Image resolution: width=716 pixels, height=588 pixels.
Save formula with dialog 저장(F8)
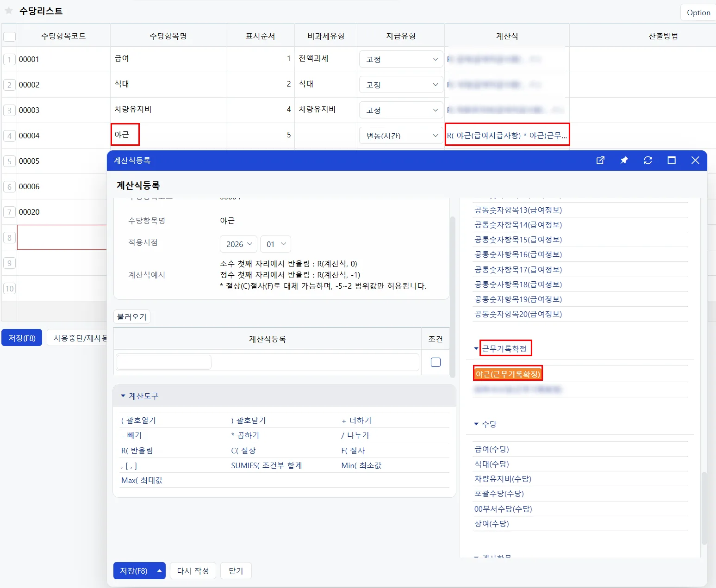click(x=134, y=571)
